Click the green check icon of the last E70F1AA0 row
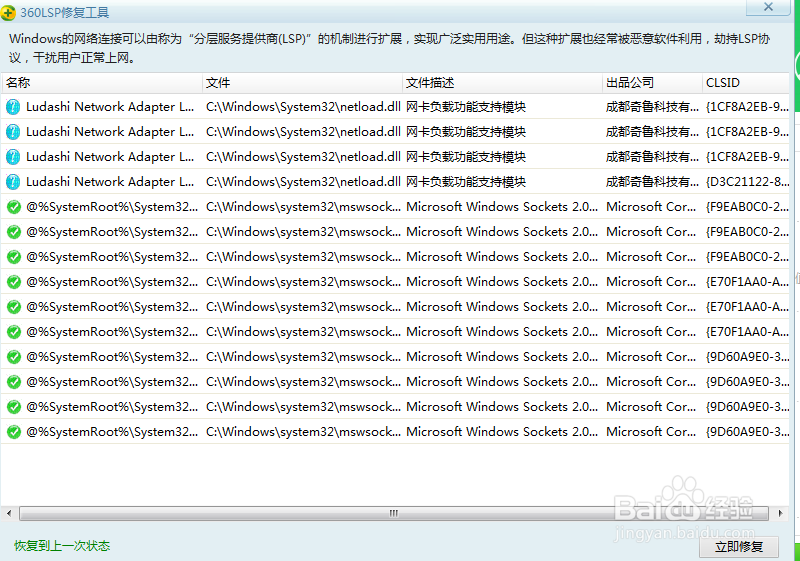The image size is (800, 561). pyautogui.click(x=14, y=332)
